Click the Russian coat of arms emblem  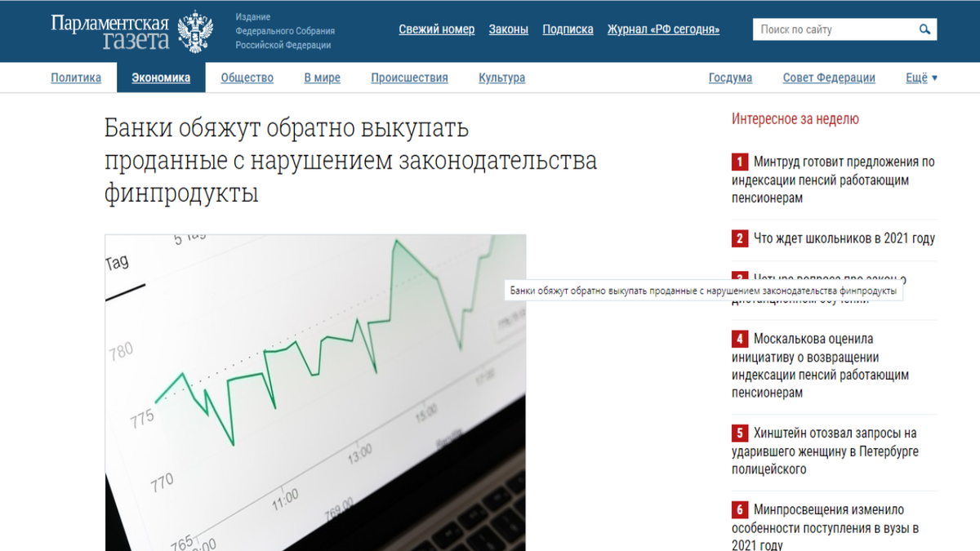click(195, 31)
